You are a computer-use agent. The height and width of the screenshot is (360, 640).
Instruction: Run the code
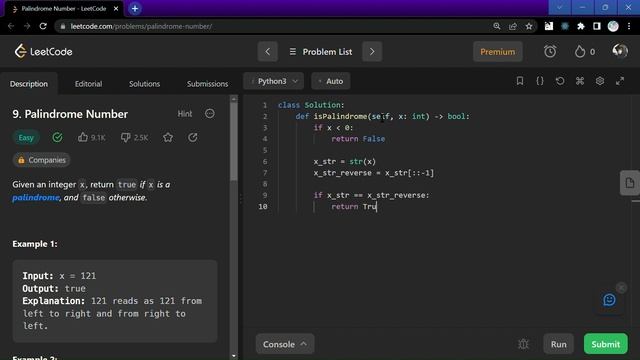point(558,344)
